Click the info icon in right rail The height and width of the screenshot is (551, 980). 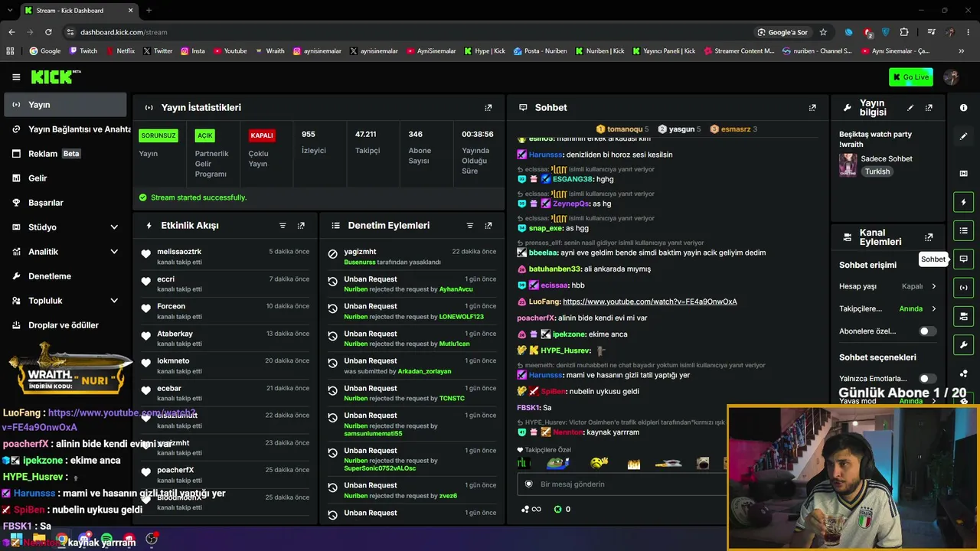tap(963, 108)
